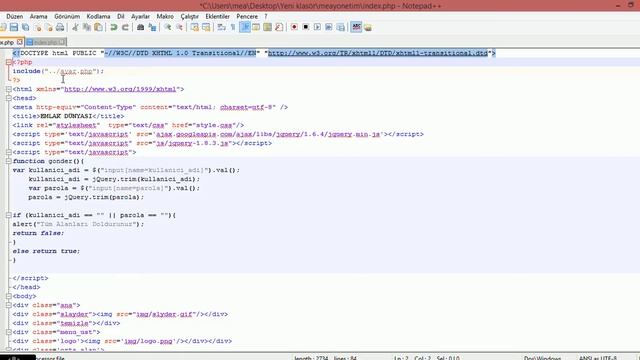Collapse the div class="menu_ust" fold marker
The image size is (640, 360).
click(8, 332)
